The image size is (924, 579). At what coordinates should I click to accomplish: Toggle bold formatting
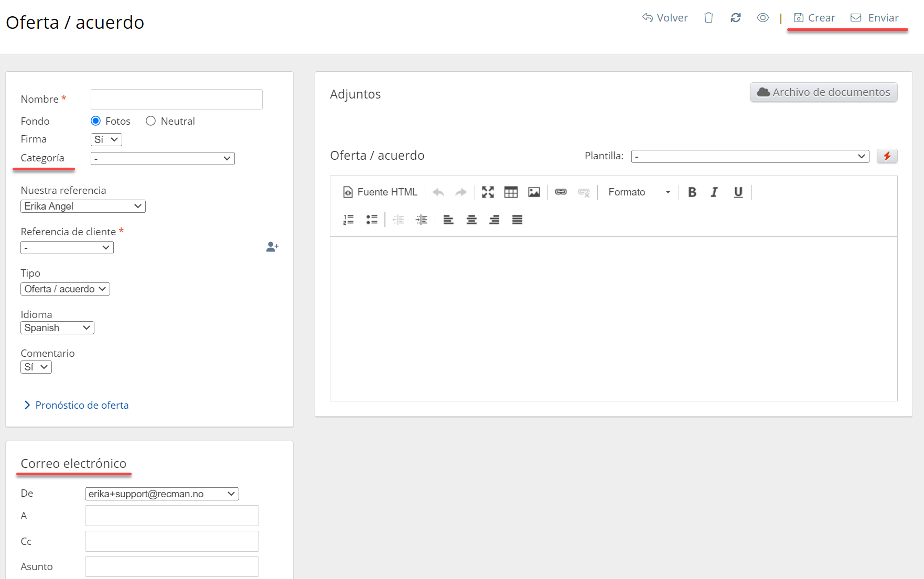(x=692, y=192)
